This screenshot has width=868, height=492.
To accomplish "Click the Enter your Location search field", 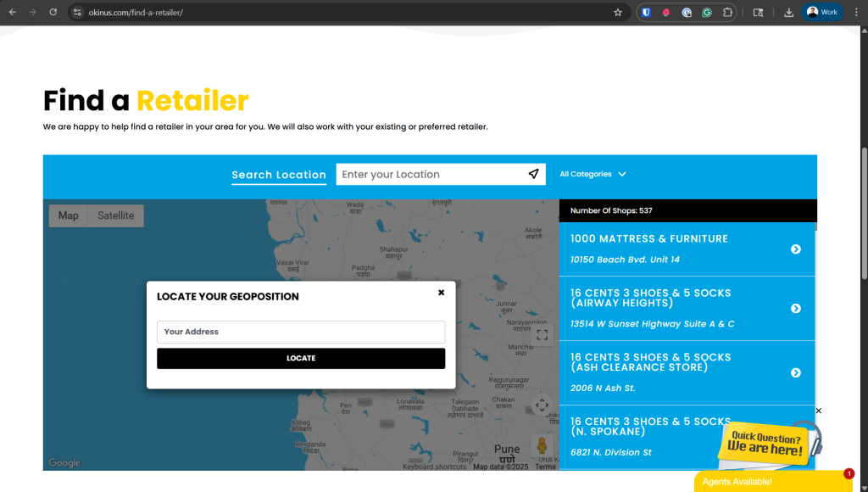I will tap(431, 174).
